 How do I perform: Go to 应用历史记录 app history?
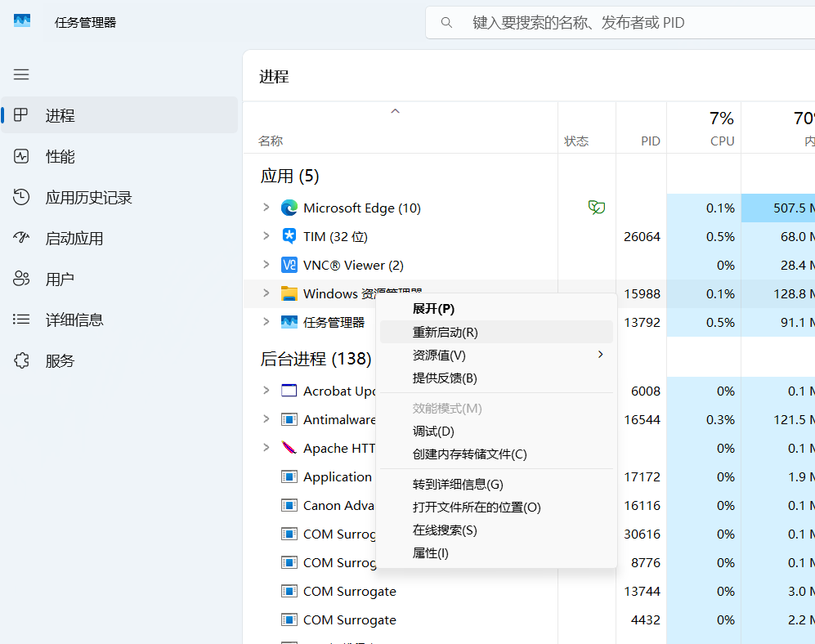(119, 197)
